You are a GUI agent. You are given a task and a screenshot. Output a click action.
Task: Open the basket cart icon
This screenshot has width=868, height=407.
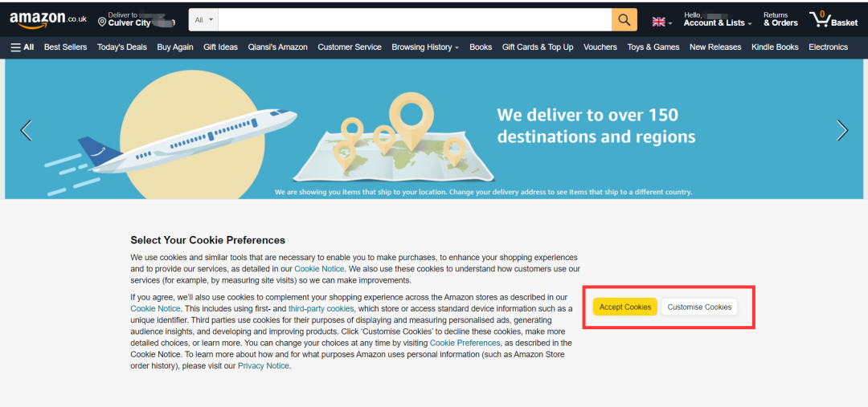[833, 20]
